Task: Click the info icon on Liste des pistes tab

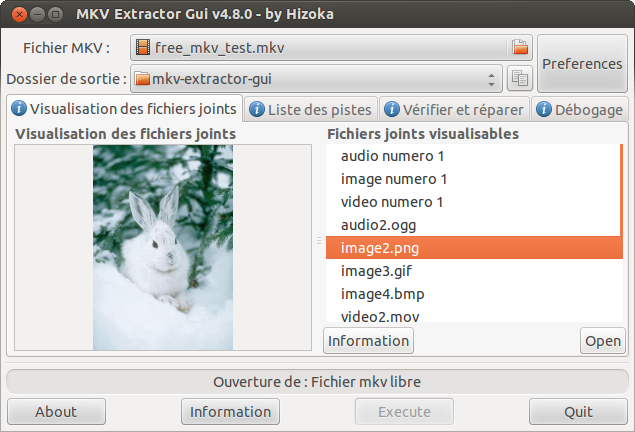Action: [x=257, y=109]
